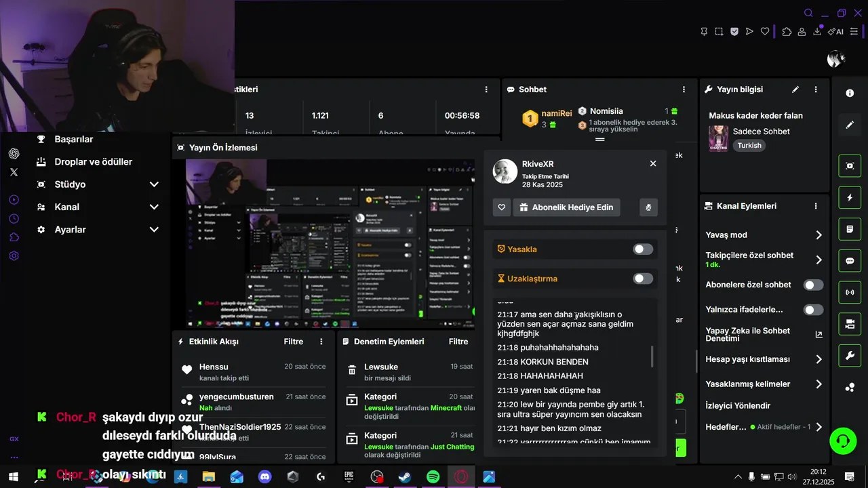Screen dimensions: 868x488
Task: Open Windows Start menu
Action: click(14, 477)
